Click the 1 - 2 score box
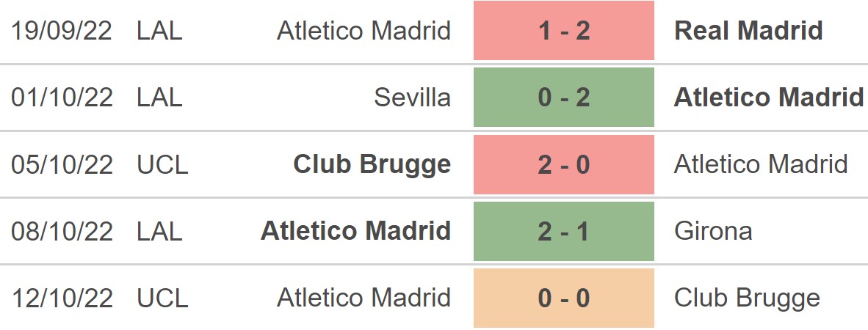 click(x=563, y=31)
